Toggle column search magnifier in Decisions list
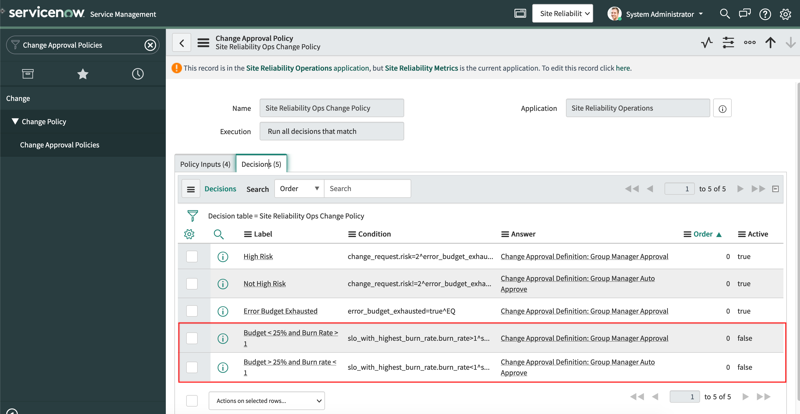 click(x=219, y=234)
